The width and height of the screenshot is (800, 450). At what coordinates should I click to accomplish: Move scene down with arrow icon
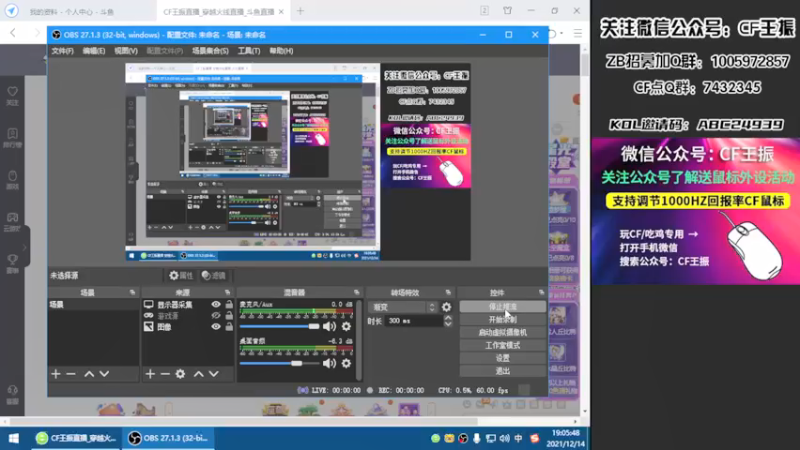tap(104, 374)
